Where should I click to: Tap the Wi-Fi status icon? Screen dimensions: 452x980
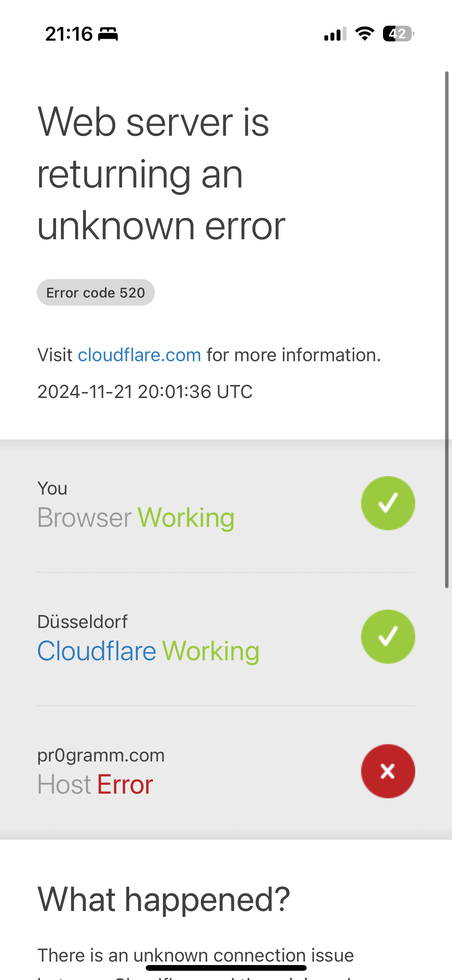click(365, 34)
